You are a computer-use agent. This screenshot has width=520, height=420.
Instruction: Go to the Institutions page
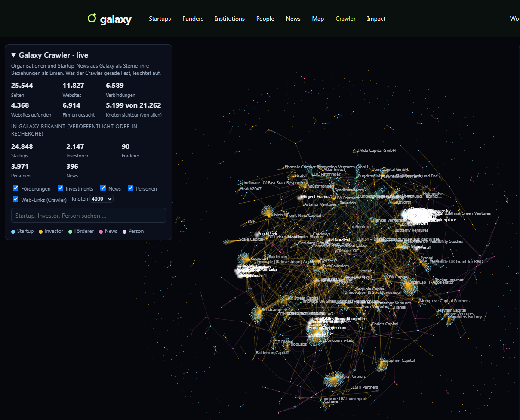coord(230,19)
